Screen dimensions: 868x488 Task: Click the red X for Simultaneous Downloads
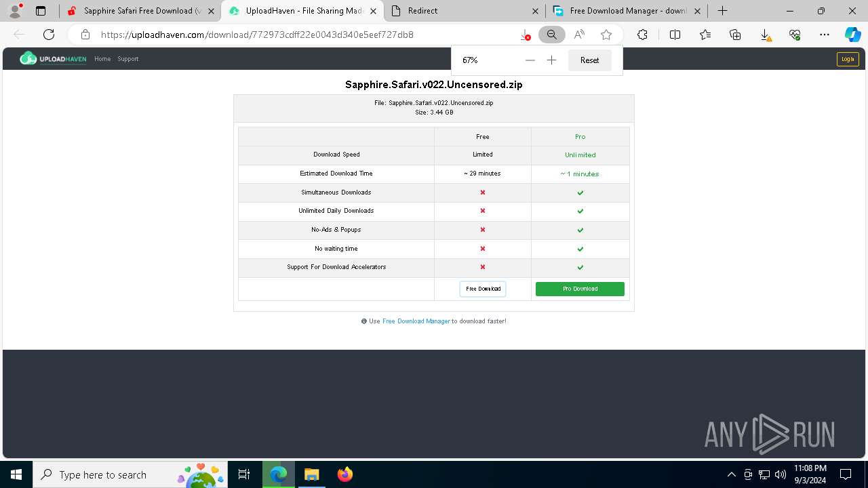(483, 192)
